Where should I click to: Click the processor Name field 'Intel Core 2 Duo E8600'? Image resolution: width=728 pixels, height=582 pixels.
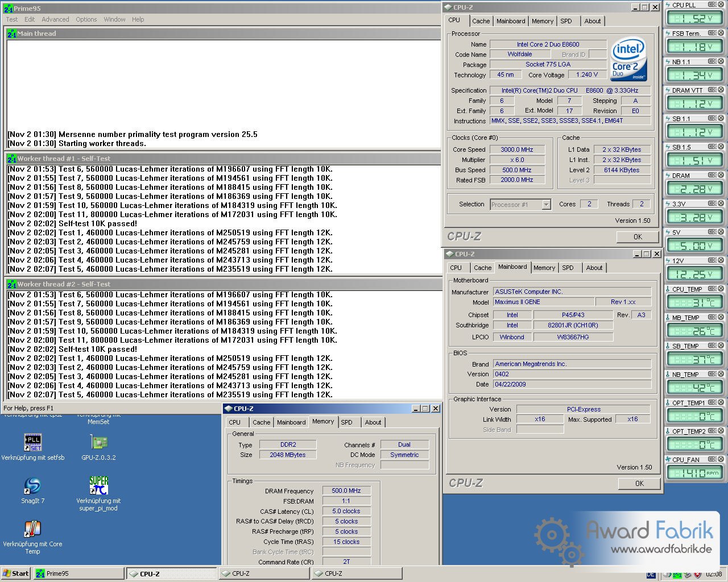pyautogui.click(x=548, y=44)
